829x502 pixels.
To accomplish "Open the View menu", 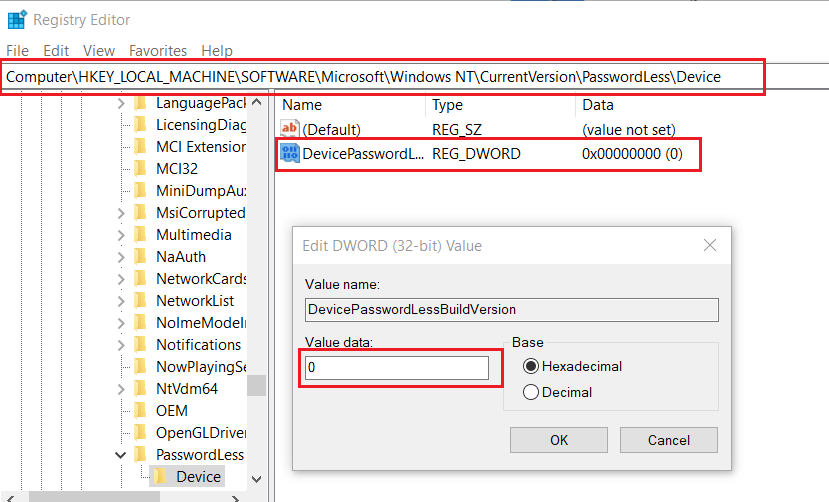I will point(99,51).
